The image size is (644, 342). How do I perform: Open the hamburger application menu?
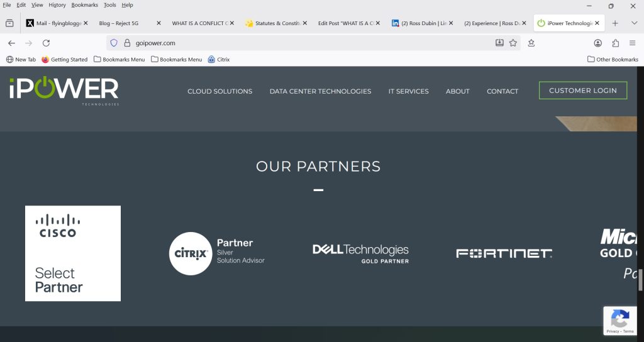633,43
